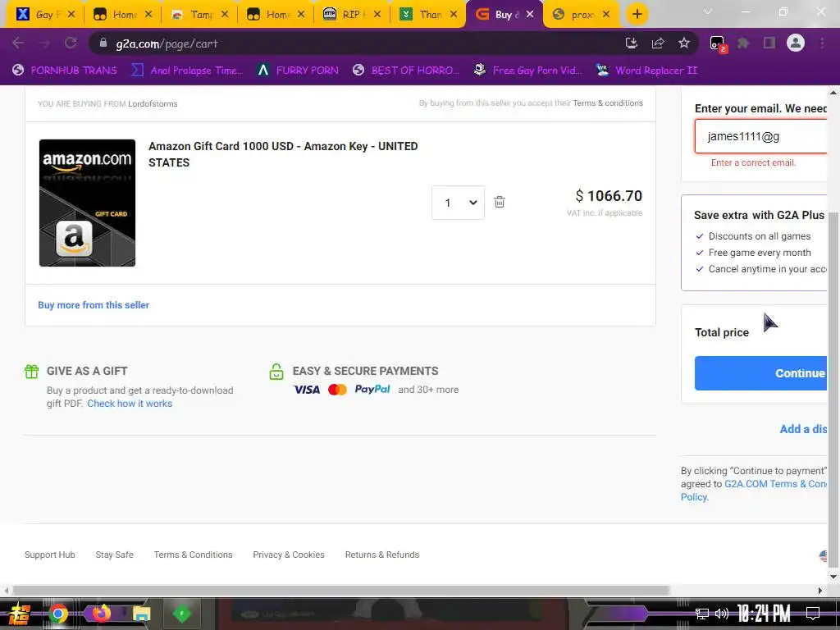Click the taskbar clock showing 10:24 PM
The width and height of the screenshot is (840, 630).
pyautogui.click(x=764, y=614)
